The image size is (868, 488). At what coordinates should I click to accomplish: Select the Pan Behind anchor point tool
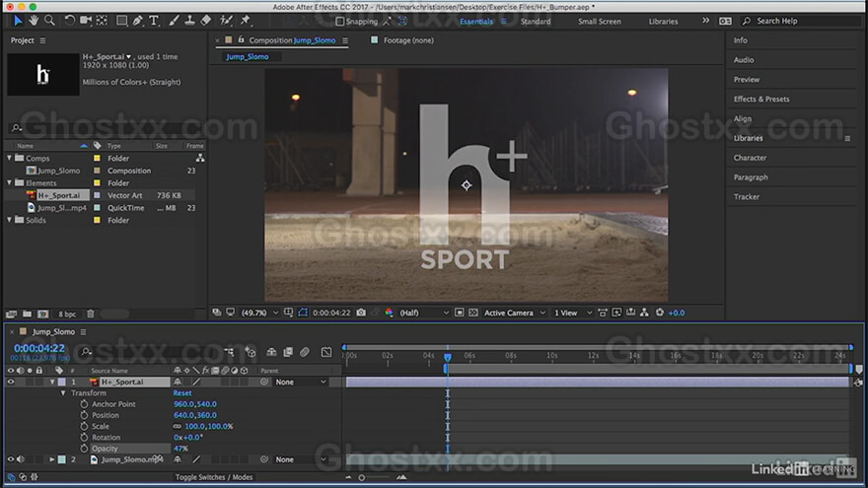(102, 21)
